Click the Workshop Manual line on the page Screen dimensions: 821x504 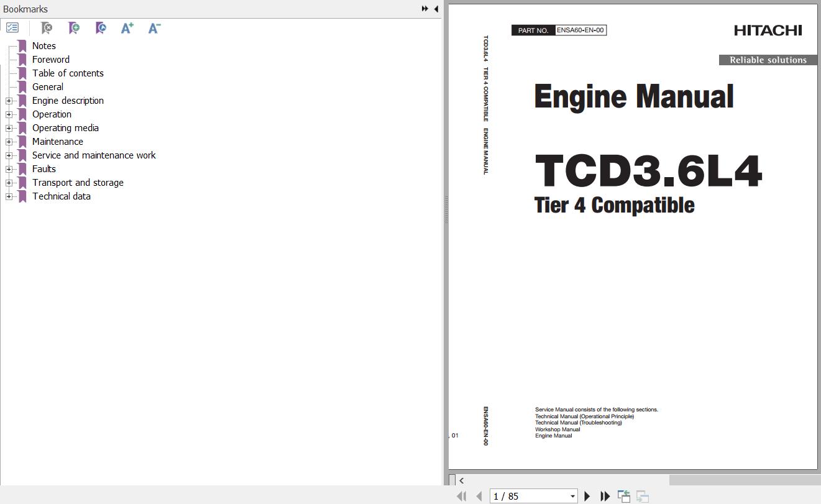pos(557,429)
